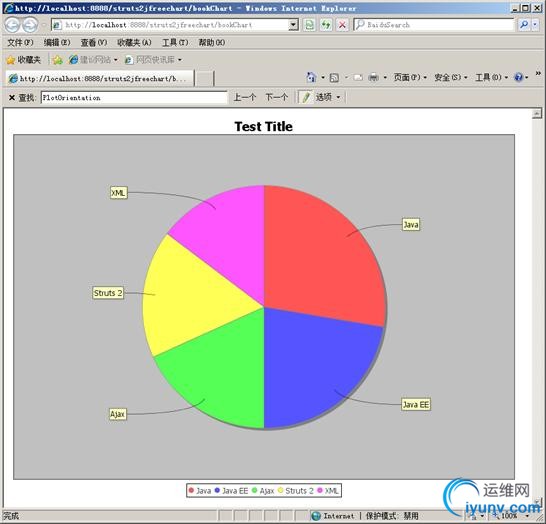This screenshot has width=546, height=524.
Task: Click the Struts 2 pie label
Action: [108, 293]
